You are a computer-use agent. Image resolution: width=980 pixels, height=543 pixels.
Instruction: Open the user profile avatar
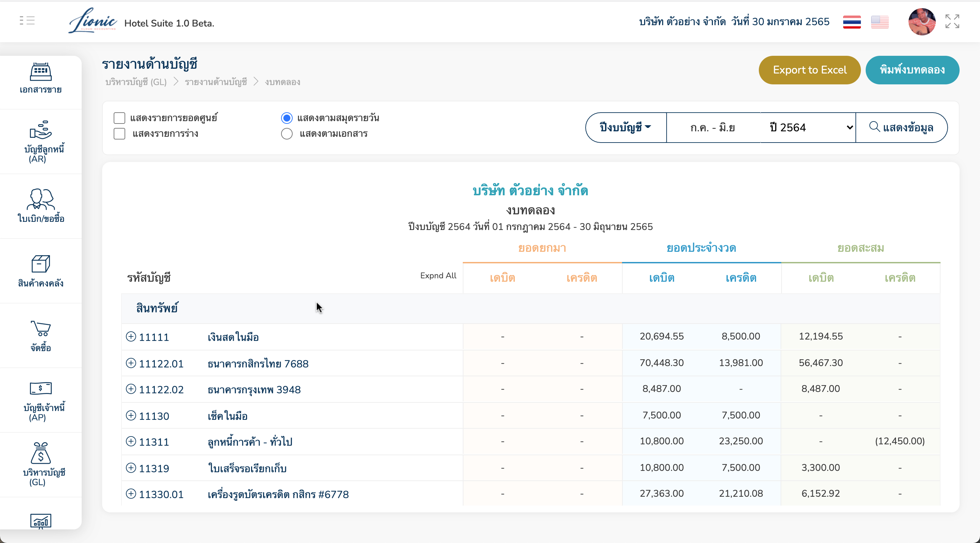(922, 22)
